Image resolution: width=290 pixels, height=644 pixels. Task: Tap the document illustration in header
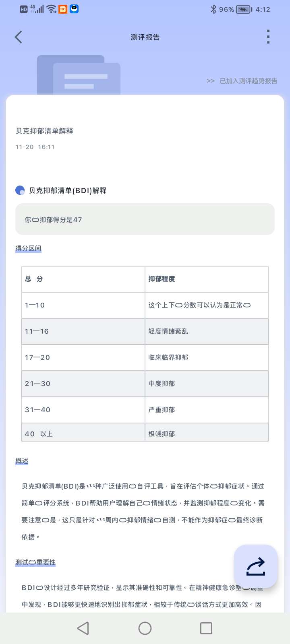click(79, 75)
